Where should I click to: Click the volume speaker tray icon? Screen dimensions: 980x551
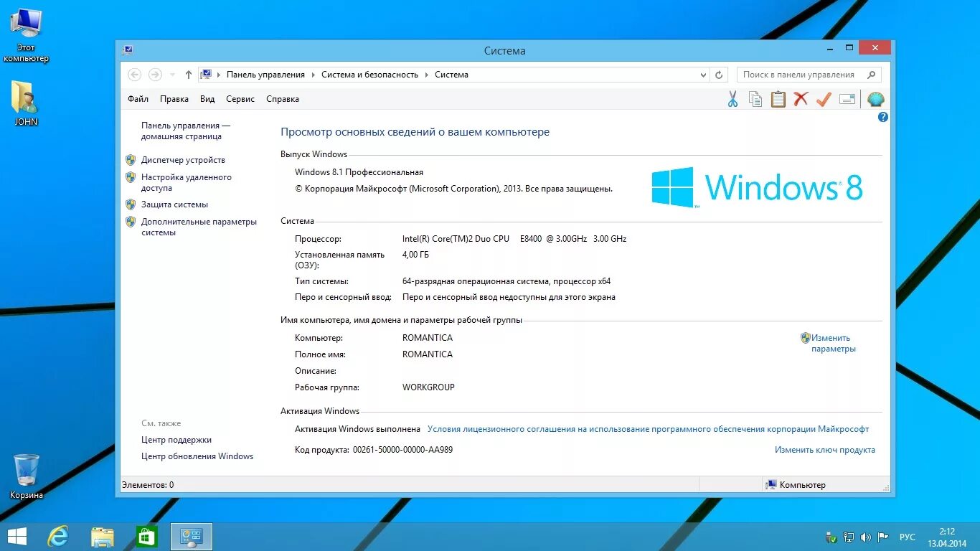(866, 537)
